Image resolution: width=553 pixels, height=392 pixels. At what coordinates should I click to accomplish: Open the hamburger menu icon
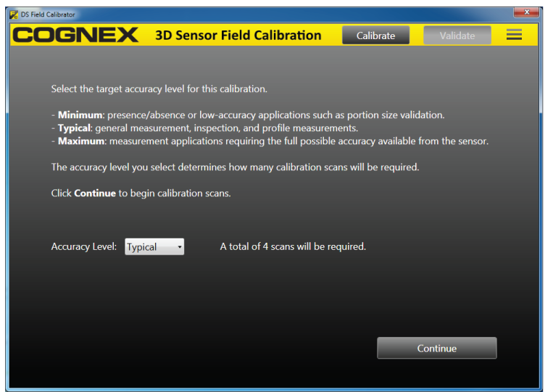tap(514, 35)
